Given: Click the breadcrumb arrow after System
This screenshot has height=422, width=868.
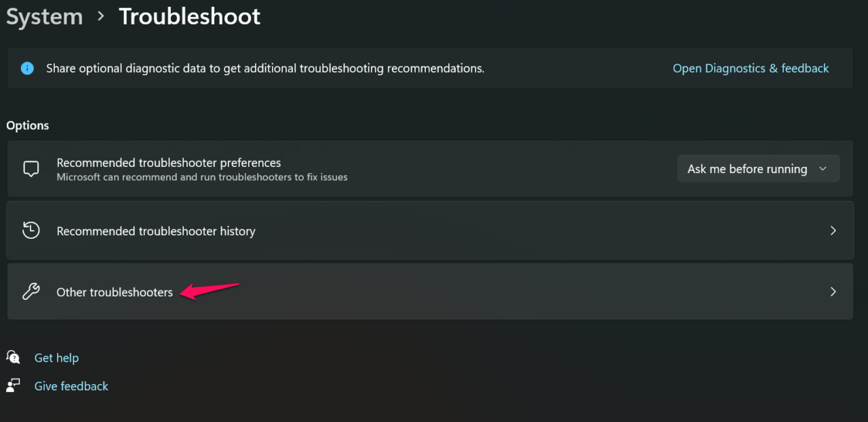Looking at the screenshot, I should click(x=101, y=16).
